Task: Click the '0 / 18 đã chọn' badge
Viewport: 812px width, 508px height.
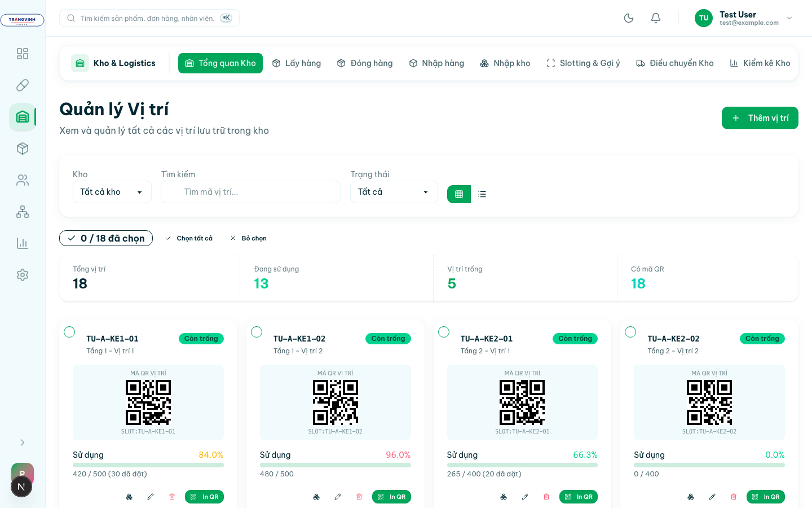Action: click(106, 238)
